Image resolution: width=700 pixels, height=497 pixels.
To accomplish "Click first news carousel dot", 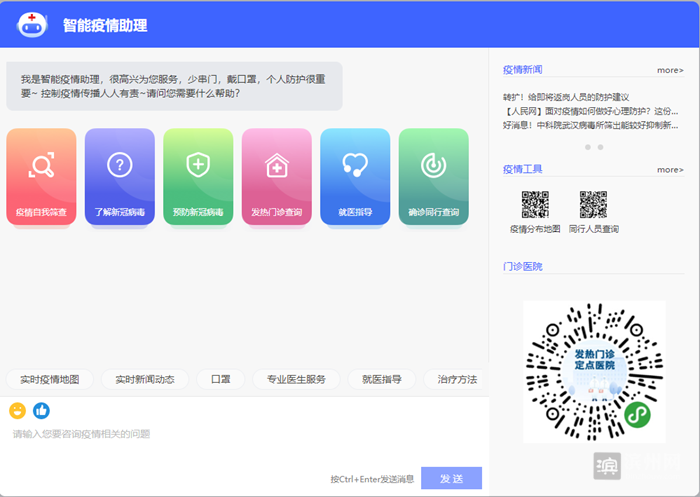I will point(588,147).
